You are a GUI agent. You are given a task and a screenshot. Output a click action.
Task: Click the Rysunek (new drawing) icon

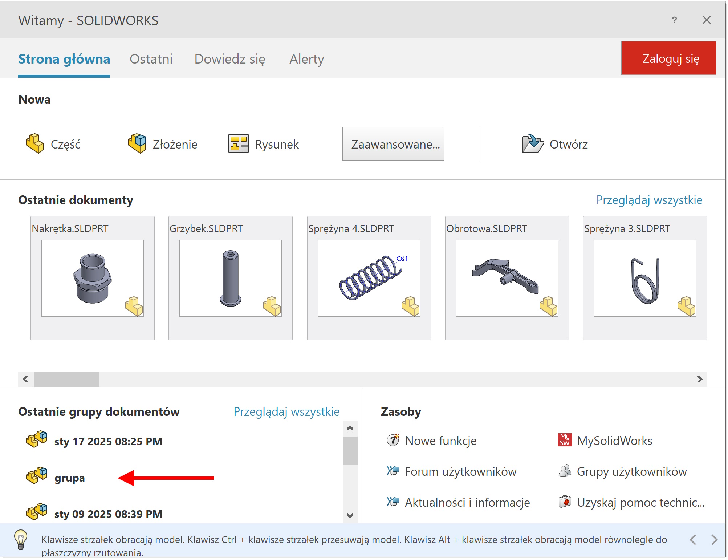tap(239, 144)
